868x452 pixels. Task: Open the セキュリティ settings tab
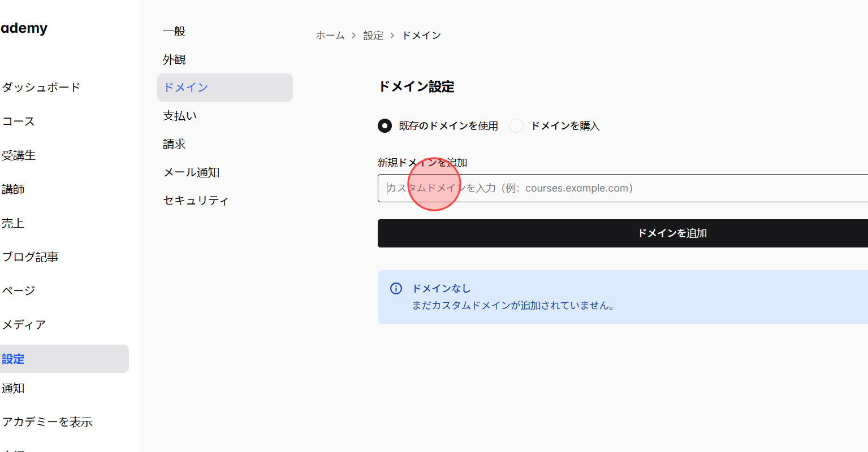pyautogui.click(x=195, y=201)
